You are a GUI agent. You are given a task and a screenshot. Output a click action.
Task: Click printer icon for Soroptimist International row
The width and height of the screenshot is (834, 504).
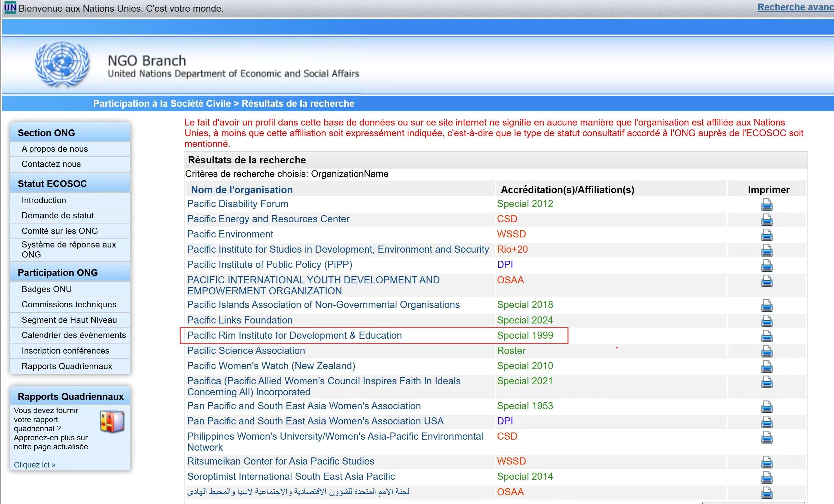pyautogui.click(x=767, y=477)
